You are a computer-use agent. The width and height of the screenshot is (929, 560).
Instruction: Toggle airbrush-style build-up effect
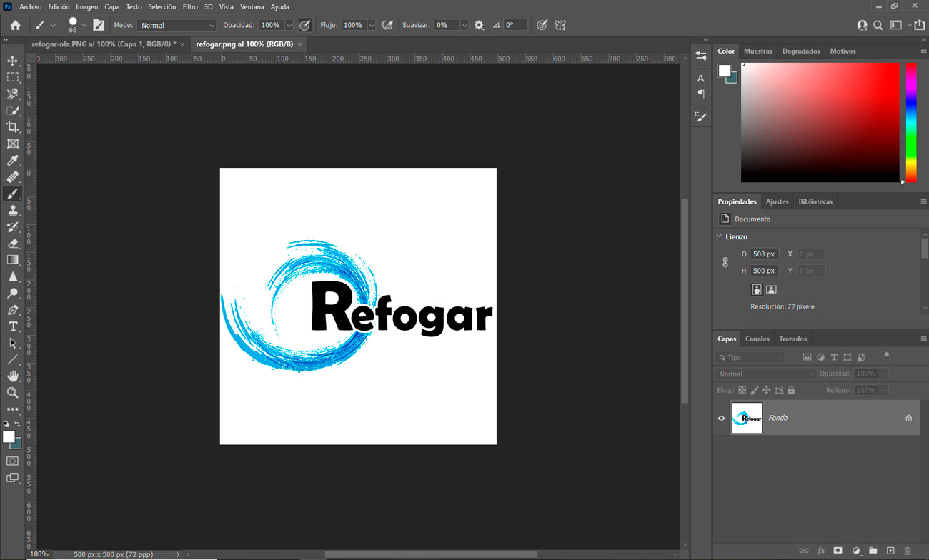[x=387, y=25]
